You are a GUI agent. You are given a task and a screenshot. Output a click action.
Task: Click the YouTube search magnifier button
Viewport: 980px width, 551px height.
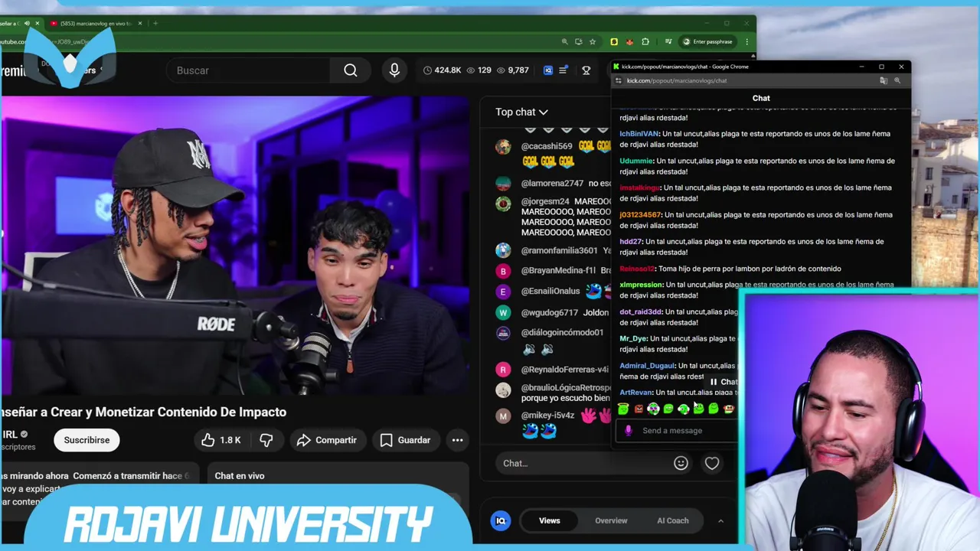350,70
